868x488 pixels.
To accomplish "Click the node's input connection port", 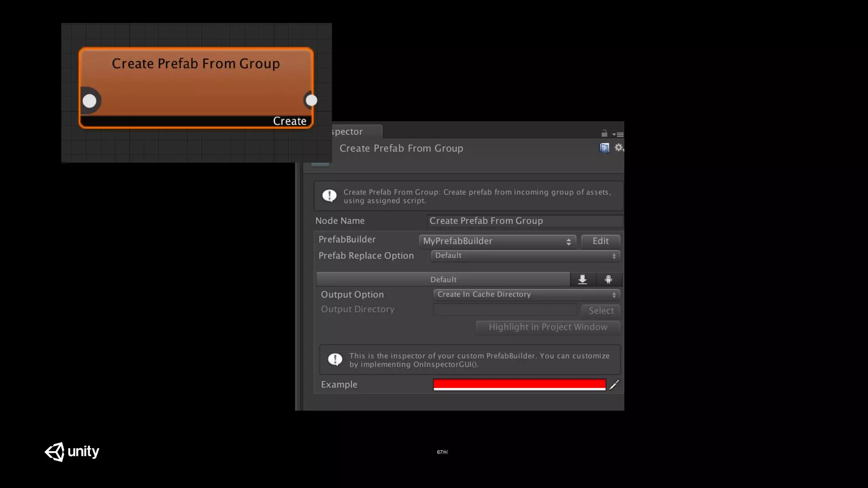I will 89,101.
